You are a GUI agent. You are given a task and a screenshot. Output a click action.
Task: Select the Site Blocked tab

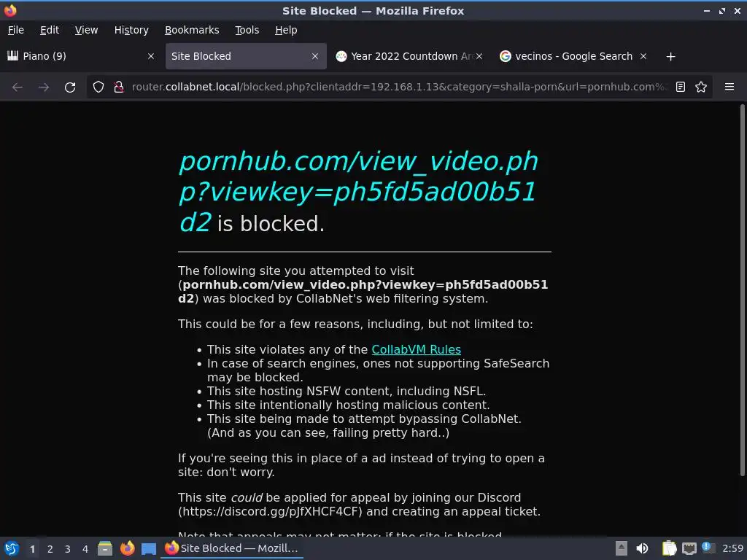(x=246, y=56)
